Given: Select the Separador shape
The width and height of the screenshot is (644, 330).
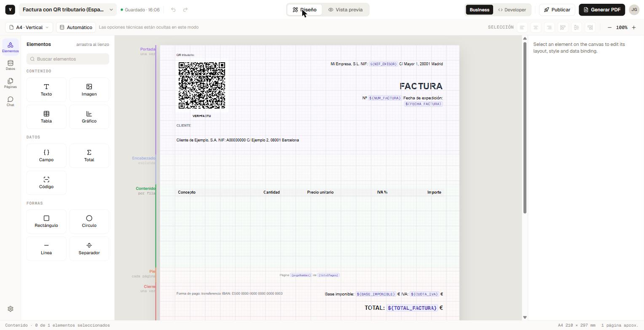Looking at the screenshot, I should (89, 248).
